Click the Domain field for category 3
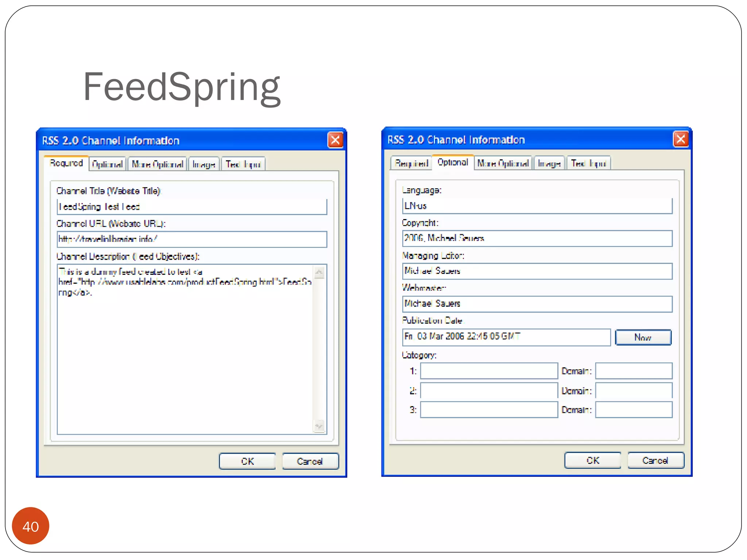 click(634, 409)
